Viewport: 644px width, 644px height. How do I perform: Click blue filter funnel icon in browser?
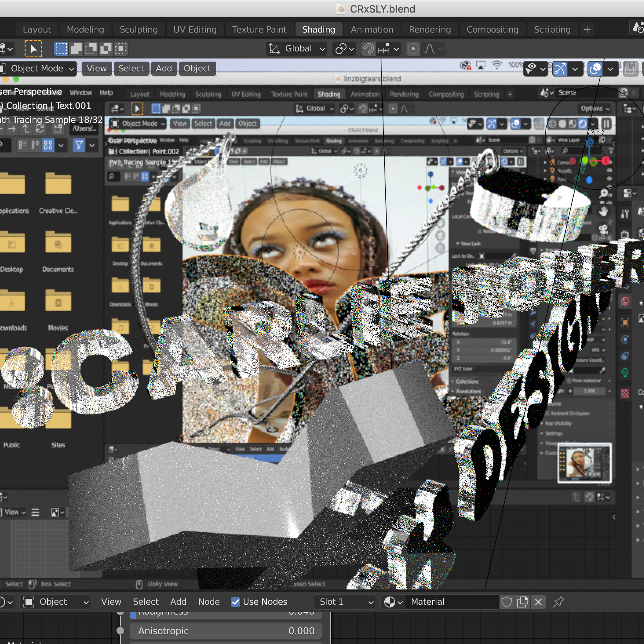(79, 145)
